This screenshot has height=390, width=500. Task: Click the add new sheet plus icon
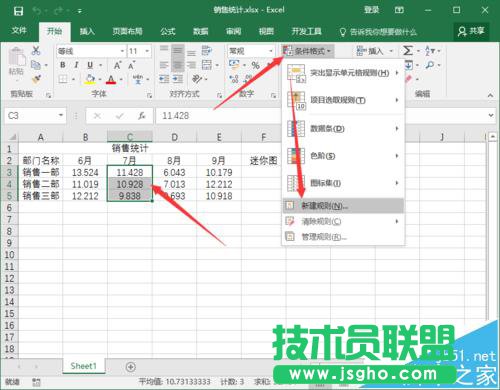click(131, 367)
